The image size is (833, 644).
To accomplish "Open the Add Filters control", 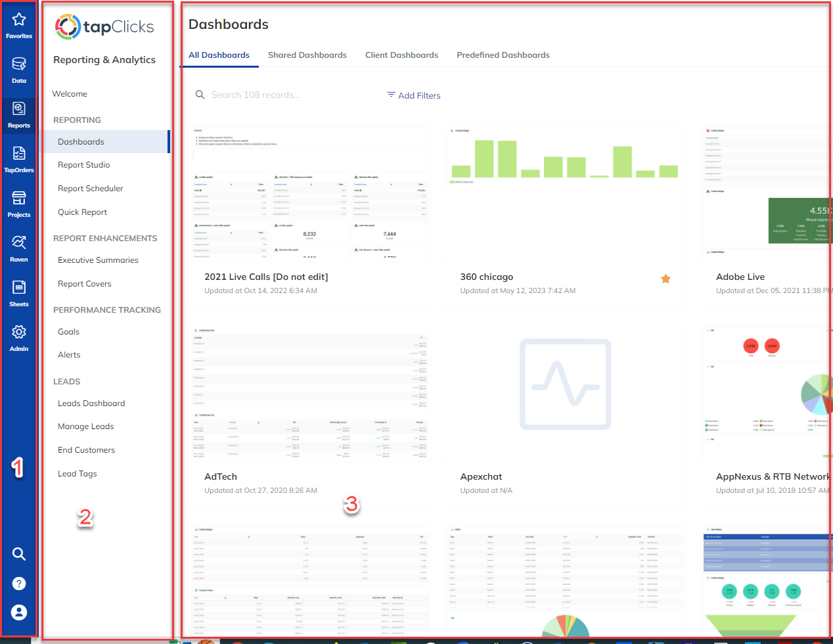I will point(414,95).
